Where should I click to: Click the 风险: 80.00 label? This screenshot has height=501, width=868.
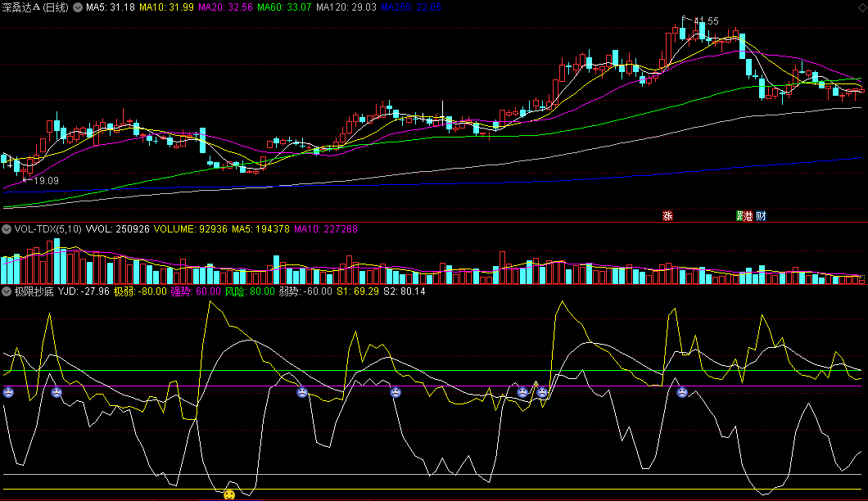coord(250,291)
